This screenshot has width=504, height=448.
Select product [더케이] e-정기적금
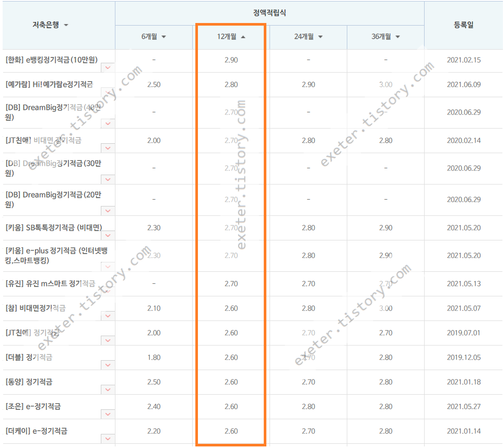(x=37, y=431)
